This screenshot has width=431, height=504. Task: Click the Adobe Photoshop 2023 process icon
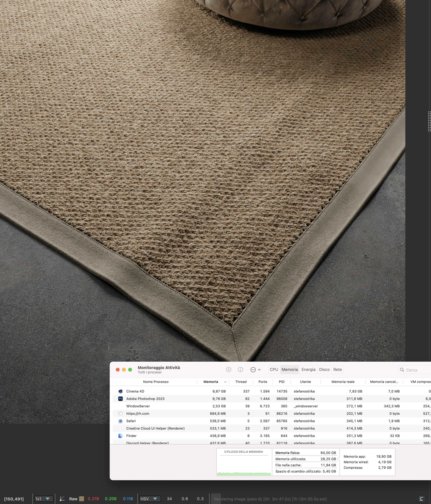[120, 399]
